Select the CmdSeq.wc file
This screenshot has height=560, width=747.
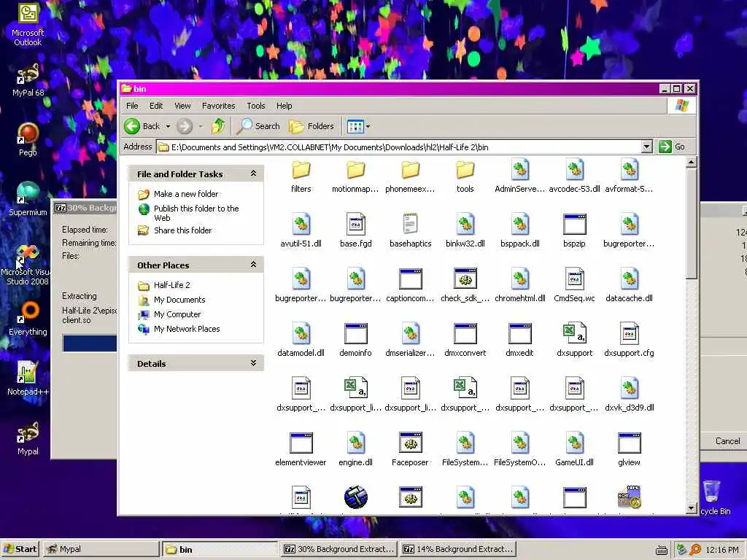click(x=575, y=286)
